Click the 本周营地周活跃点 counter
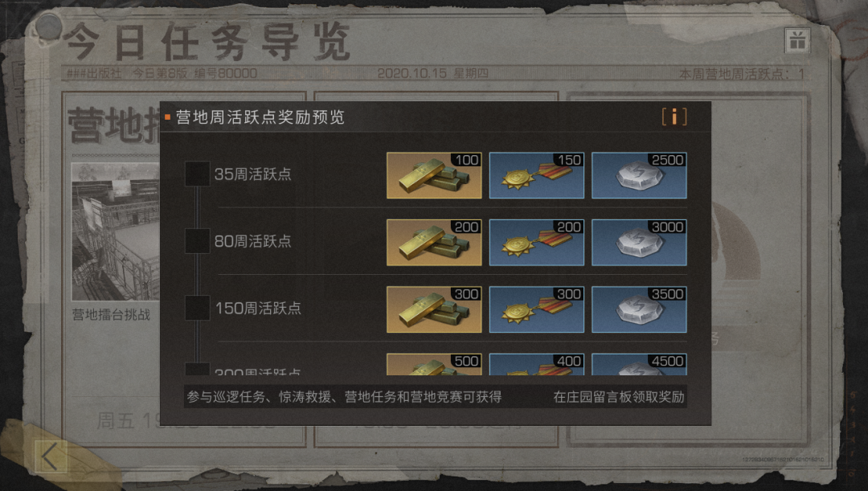 (742, 74)
